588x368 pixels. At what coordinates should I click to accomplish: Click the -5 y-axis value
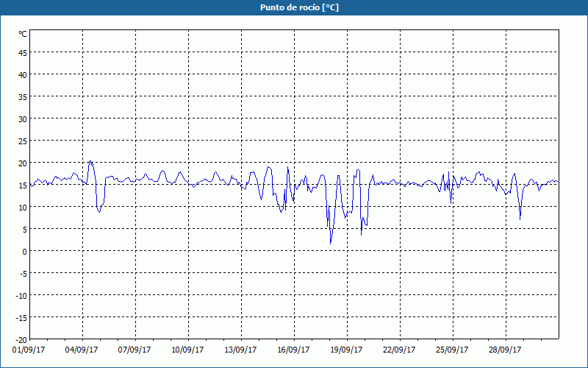pos(24,274)
